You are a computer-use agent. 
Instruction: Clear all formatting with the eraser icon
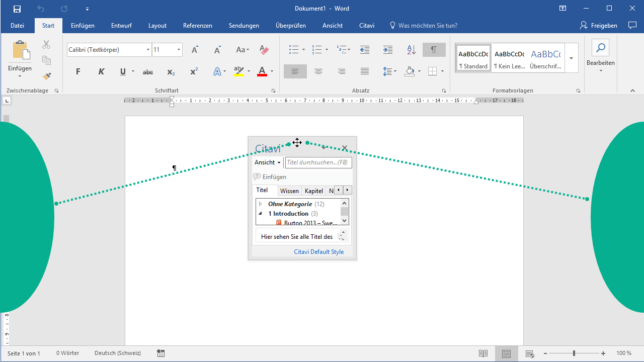(264, 50)
